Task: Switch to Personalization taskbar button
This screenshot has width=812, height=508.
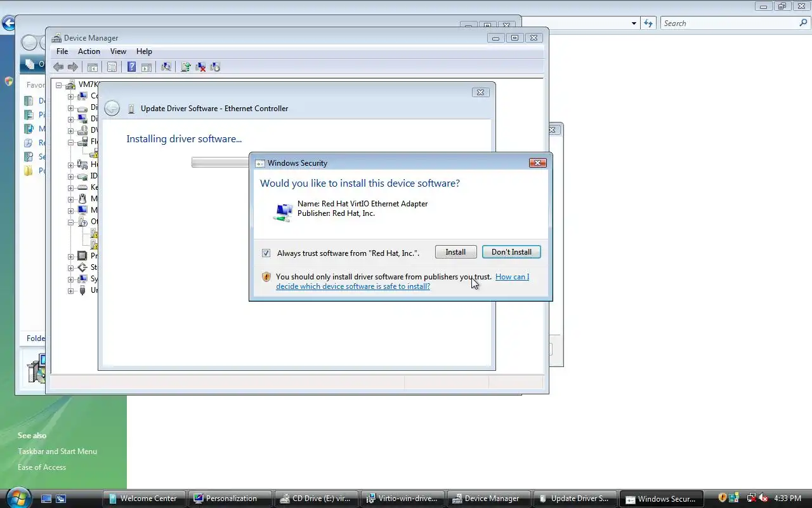Action: tap(231, 498)
